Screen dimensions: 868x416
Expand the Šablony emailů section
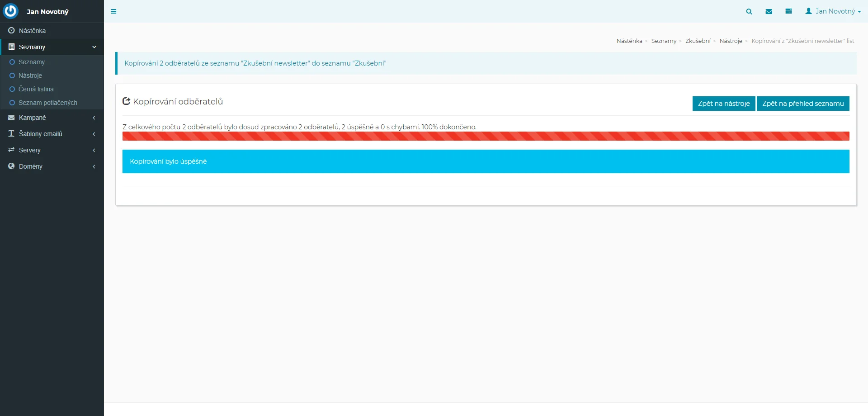click(52, 134)
